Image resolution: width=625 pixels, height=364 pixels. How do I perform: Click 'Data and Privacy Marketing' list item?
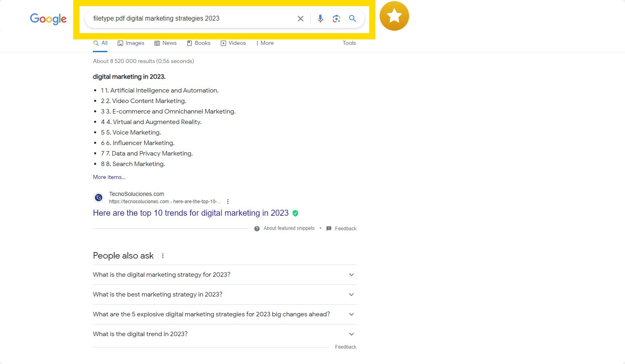147,154
